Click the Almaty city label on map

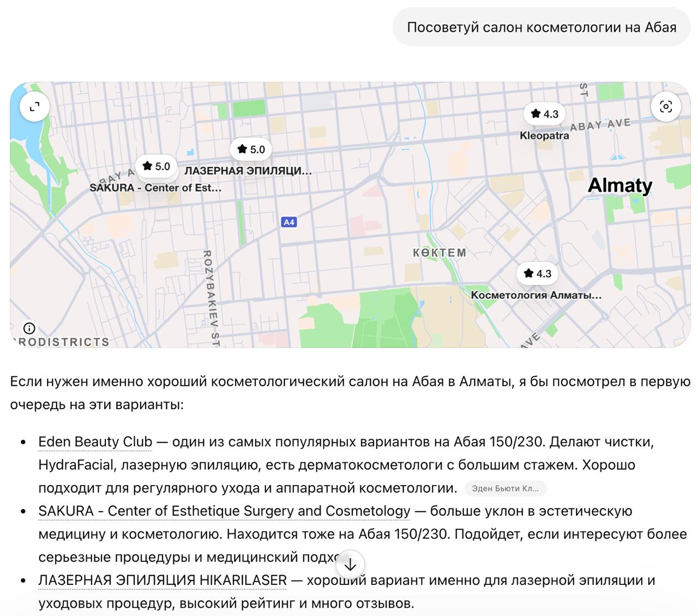coord(620,186)
